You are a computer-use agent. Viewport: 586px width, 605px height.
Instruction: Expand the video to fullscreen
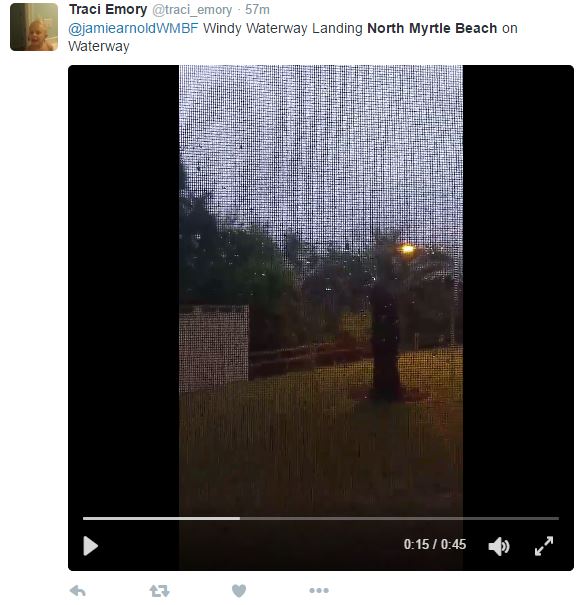(x=544, y=546)
